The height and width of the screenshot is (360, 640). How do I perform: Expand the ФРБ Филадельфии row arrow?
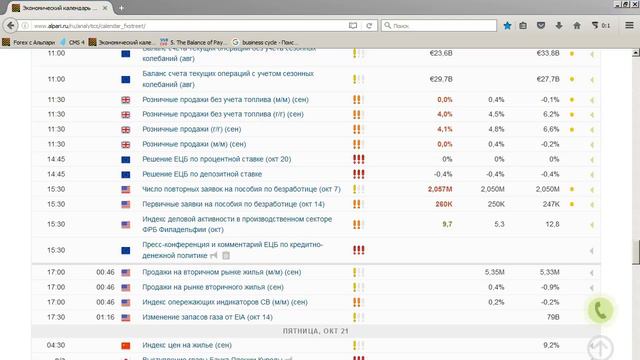(x=591, y=224)
